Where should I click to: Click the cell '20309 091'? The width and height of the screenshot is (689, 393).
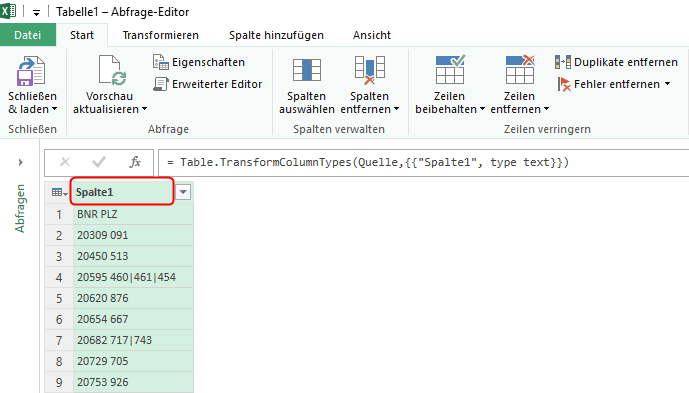133,235
